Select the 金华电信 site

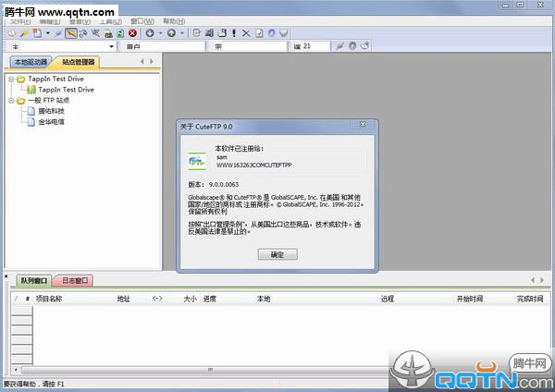(51, 122)
